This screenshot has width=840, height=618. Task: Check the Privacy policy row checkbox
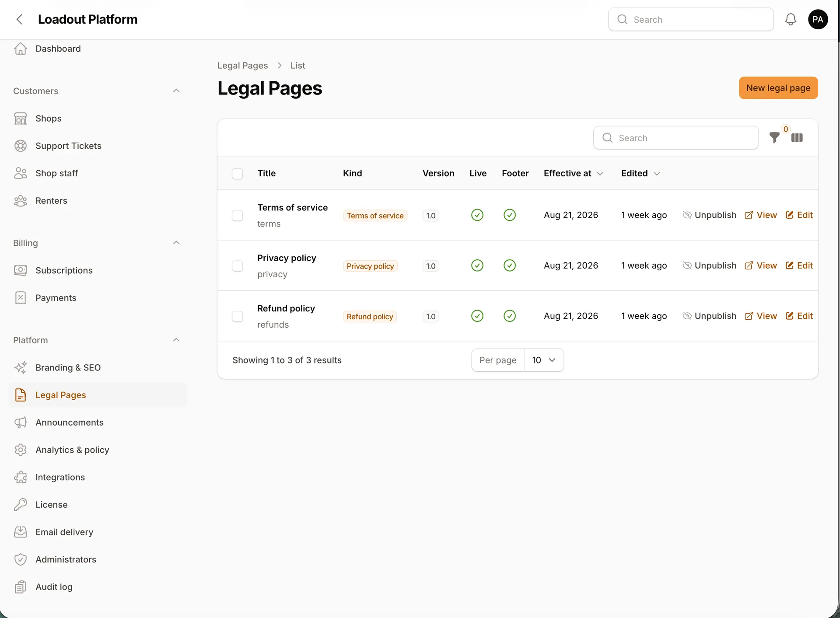237,266
